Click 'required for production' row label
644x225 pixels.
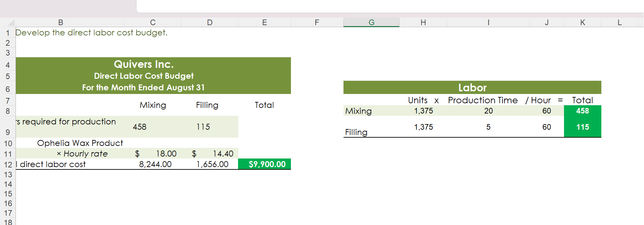69,122
